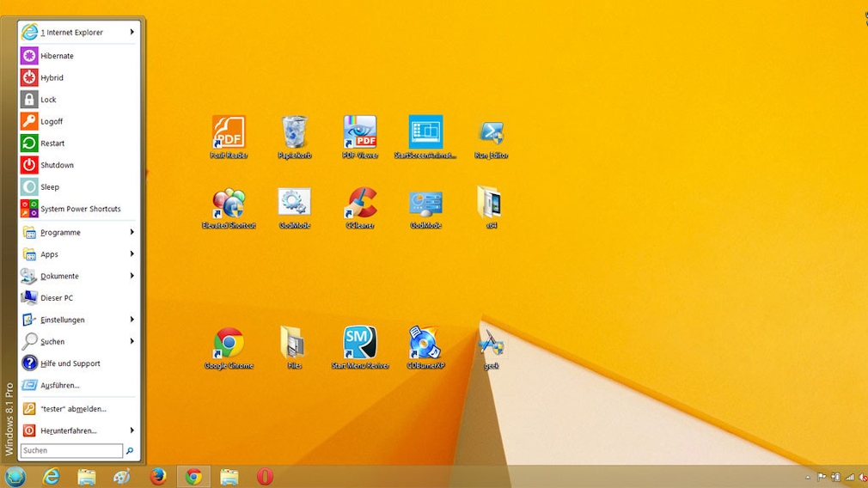The width and height of the screenshot is (868, 488).
Task: Select Lock from the start menu
Action: 78,100
